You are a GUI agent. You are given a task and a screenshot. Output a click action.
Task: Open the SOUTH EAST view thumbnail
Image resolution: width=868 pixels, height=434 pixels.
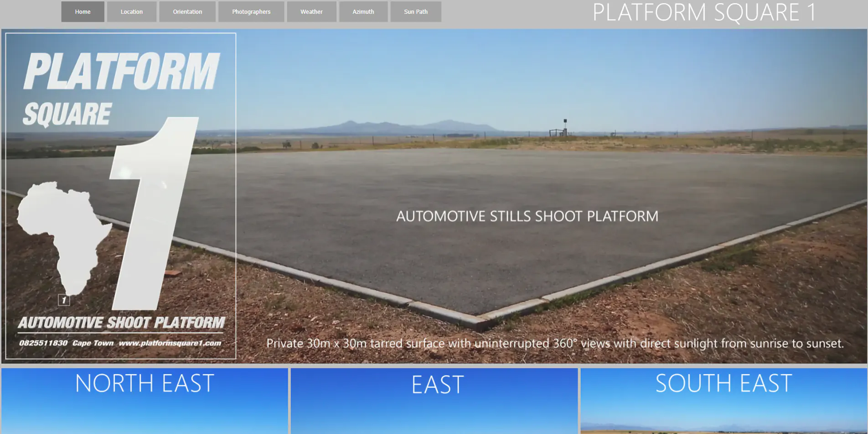click(x=723, y=401)
